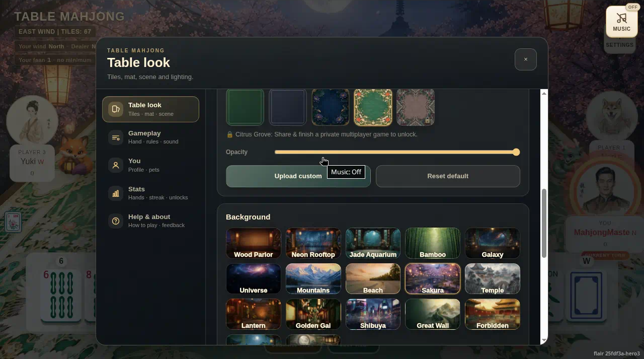The image size is (644, 359).
Task: Select the locked Citrus Grove mat thumbnail
Action: [416, 107]
